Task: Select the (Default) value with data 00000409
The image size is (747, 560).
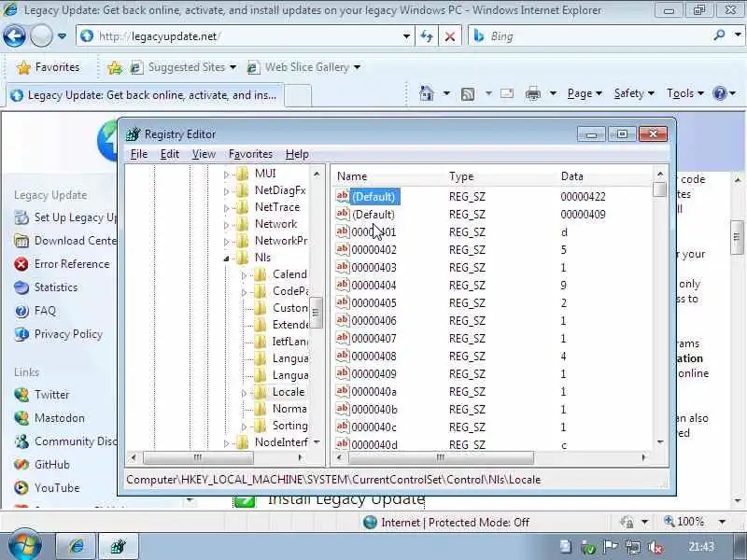Action: pyautogui.click(x=373, y=215)
